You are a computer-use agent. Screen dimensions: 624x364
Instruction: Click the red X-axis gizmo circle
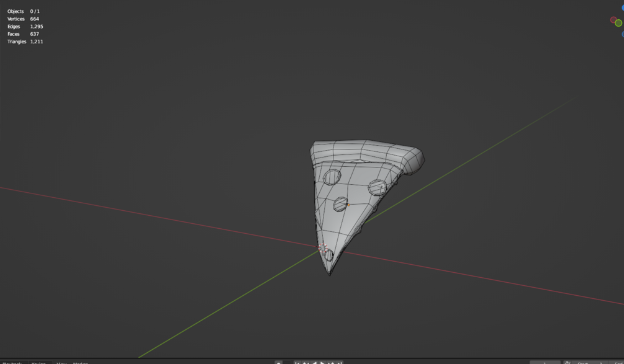[613, 19]
